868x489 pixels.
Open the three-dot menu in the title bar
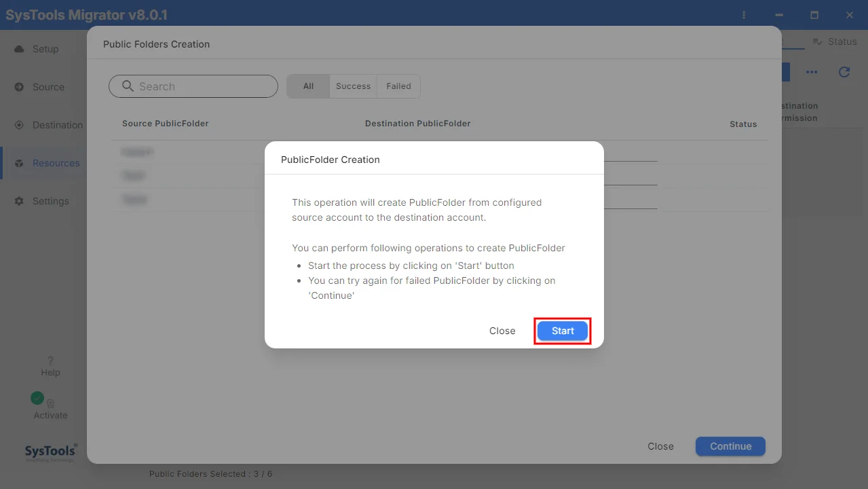pos(744,15)
